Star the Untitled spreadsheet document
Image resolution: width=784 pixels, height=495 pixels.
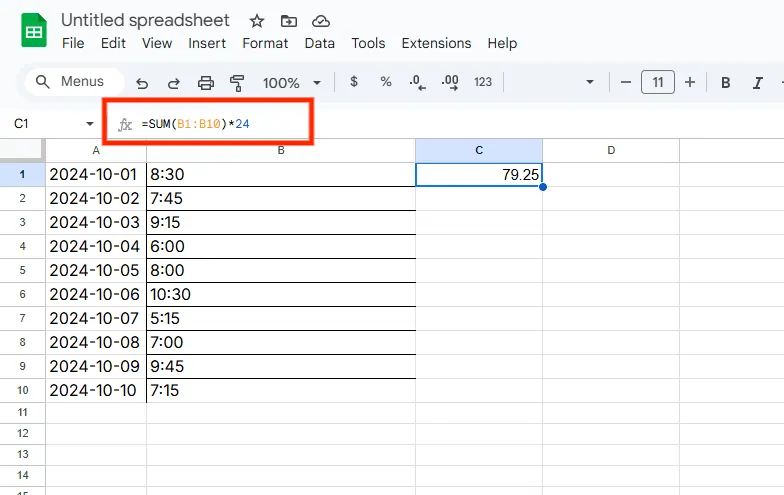pyautogui.click(x=257, y=21)
